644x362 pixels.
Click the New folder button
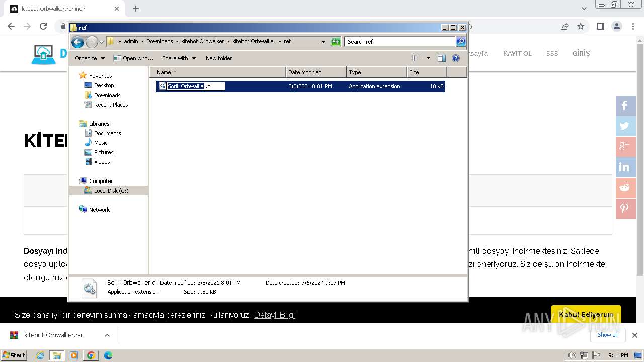[x=219, y=58]
